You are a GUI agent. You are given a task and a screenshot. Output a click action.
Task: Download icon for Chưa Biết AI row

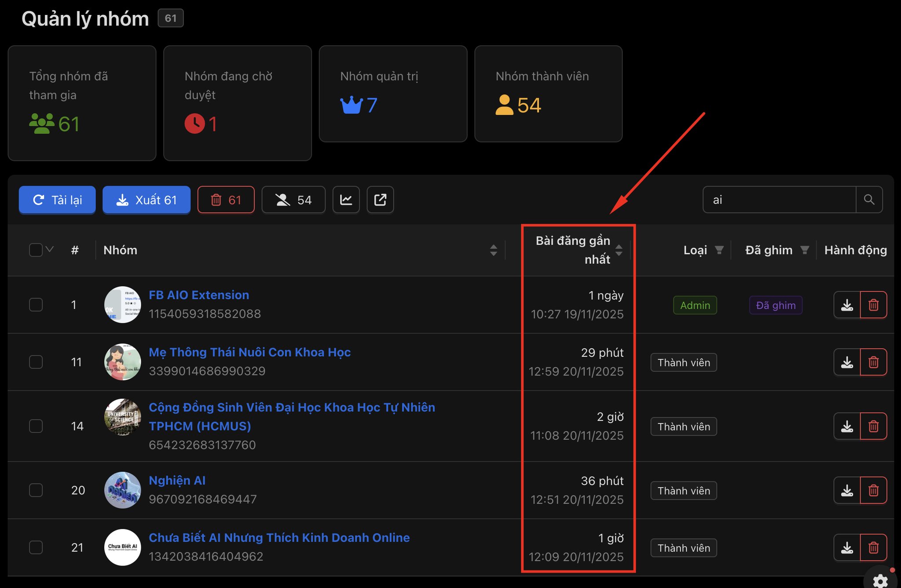point(847,548)
